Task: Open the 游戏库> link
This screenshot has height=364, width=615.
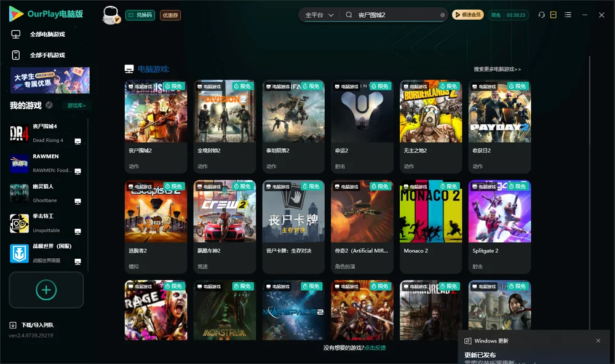Action: [76, 105]
